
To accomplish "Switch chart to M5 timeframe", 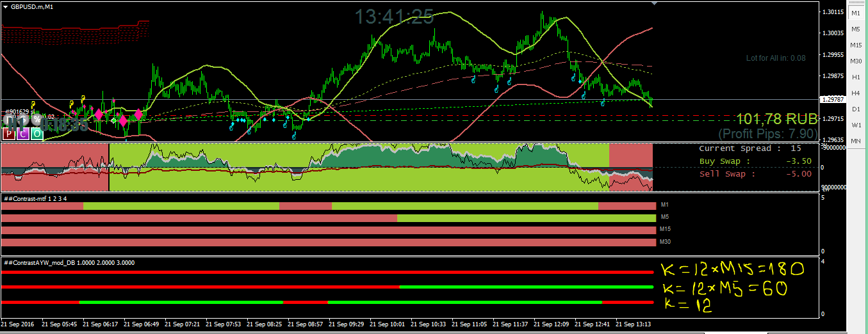I will pos(856,29).
